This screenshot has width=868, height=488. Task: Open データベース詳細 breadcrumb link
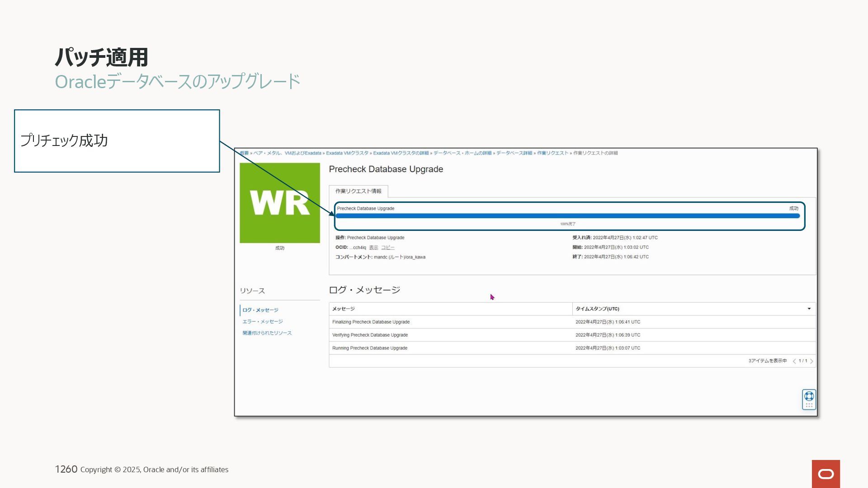(x=514, y=153)
